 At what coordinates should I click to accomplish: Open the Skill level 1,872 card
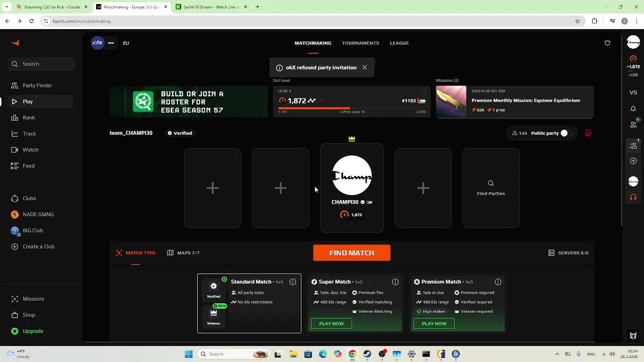click(352, 102)
